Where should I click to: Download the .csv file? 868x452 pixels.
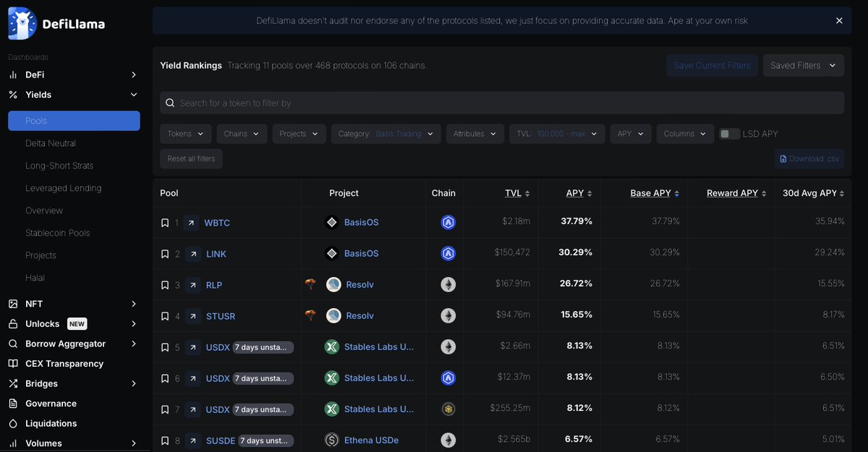[x=809, y=158]
